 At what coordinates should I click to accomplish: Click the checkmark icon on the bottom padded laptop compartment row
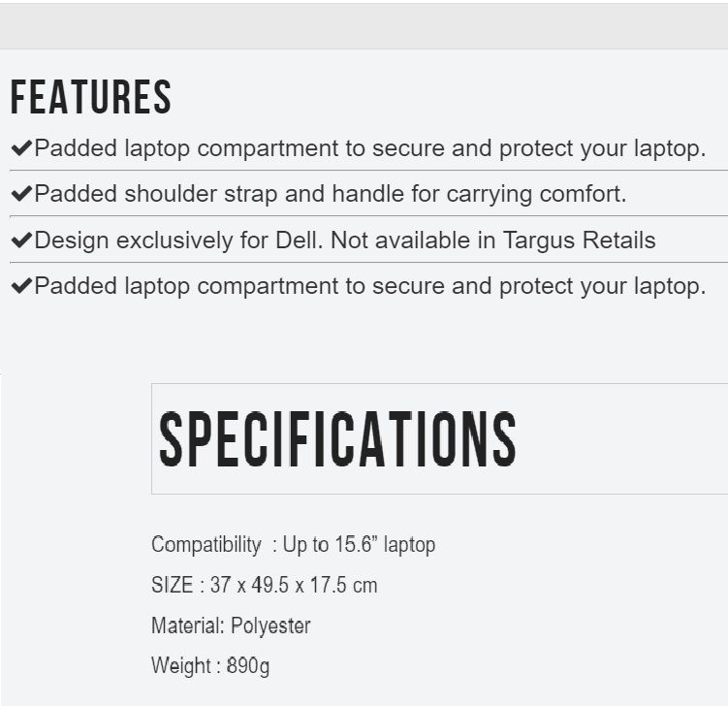pyautogui.click(x=21, y=285)
